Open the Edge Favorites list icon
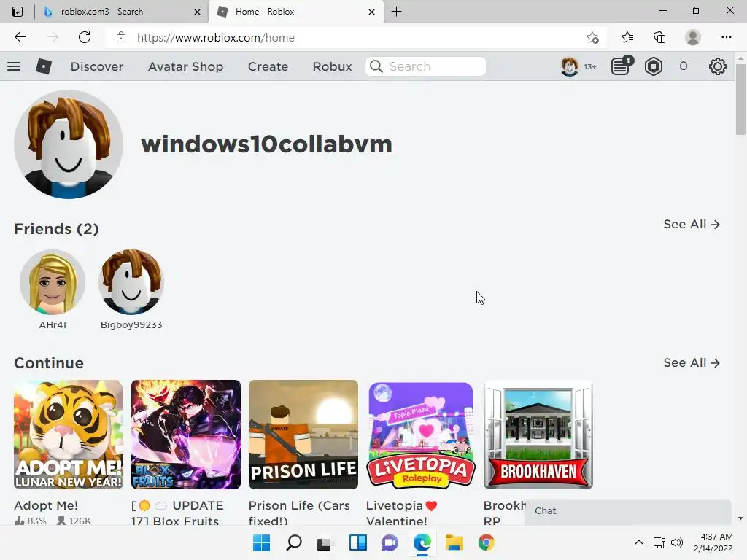Image resolution: width=747 pixels, height=560 pixels. point(627,37)
